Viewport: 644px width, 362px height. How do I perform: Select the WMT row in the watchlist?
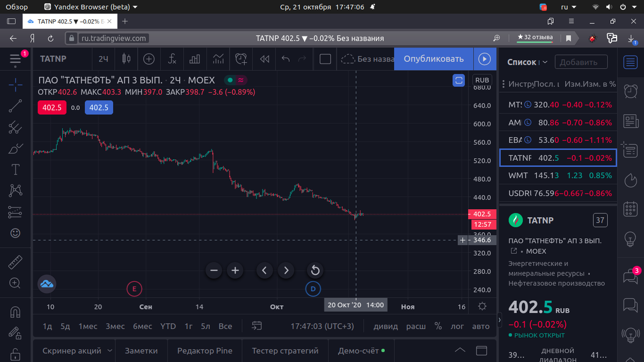tap(558, 175)
